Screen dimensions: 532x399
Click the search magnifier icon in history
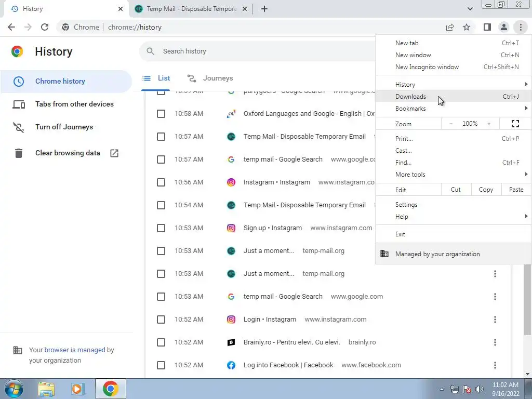click(x=150, y=51)
